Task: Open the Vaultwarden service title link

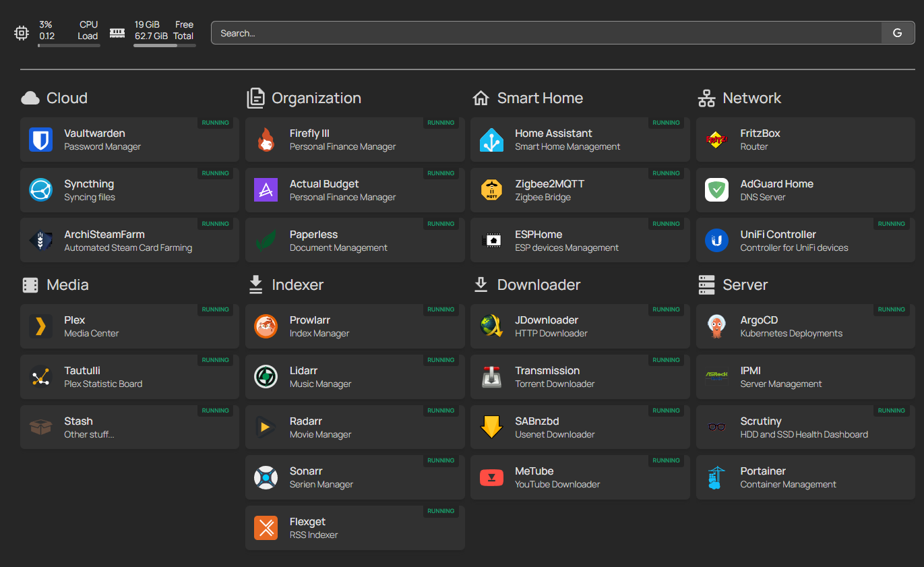Action: click(94, 133)
